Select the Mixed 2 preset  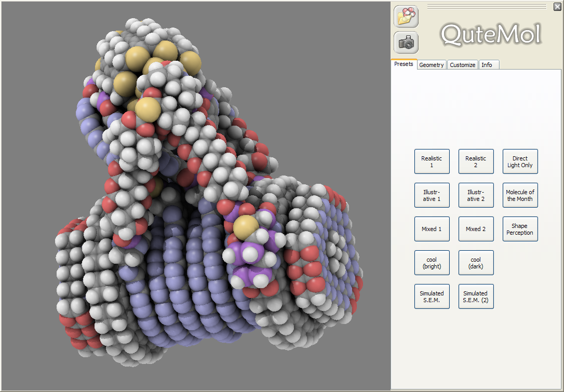click(476, 229)
